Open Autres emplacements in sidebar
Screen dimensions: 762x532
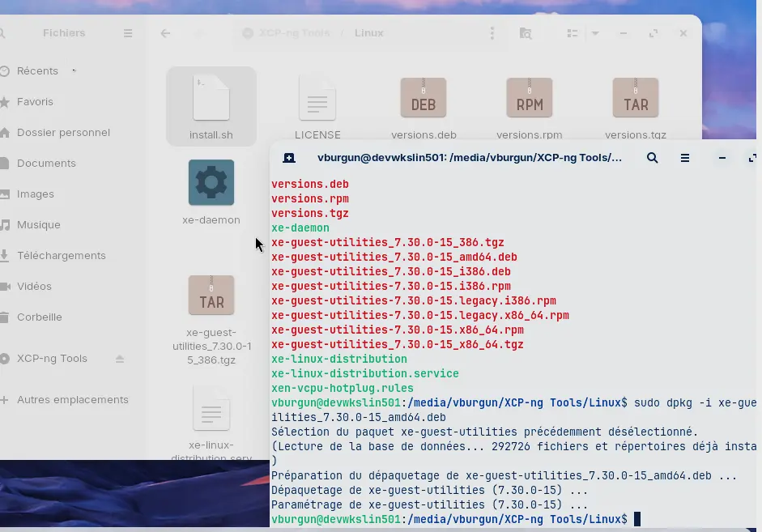tap(72, 400)
